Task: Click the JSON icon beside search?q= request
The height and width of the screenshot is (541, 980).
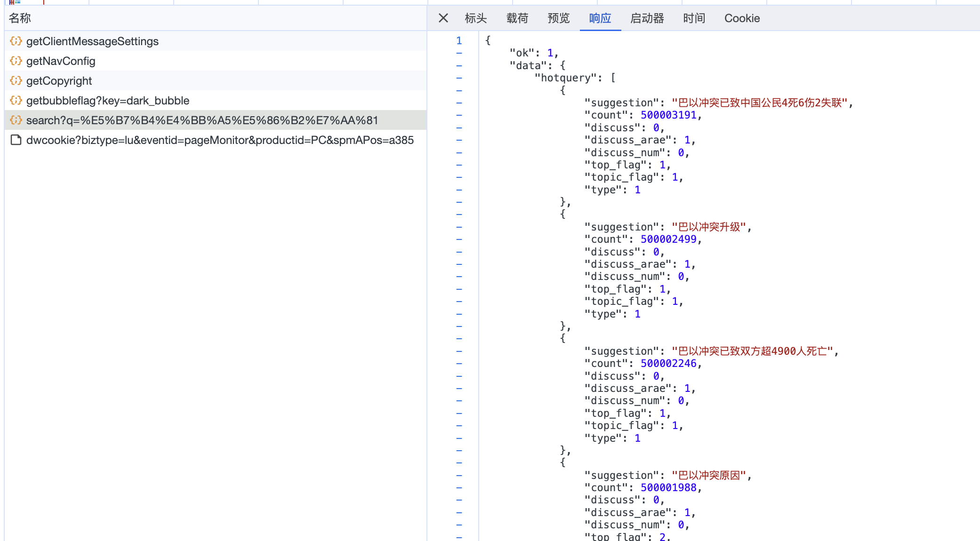Action: pyautogui.click(x=16, y=120)
